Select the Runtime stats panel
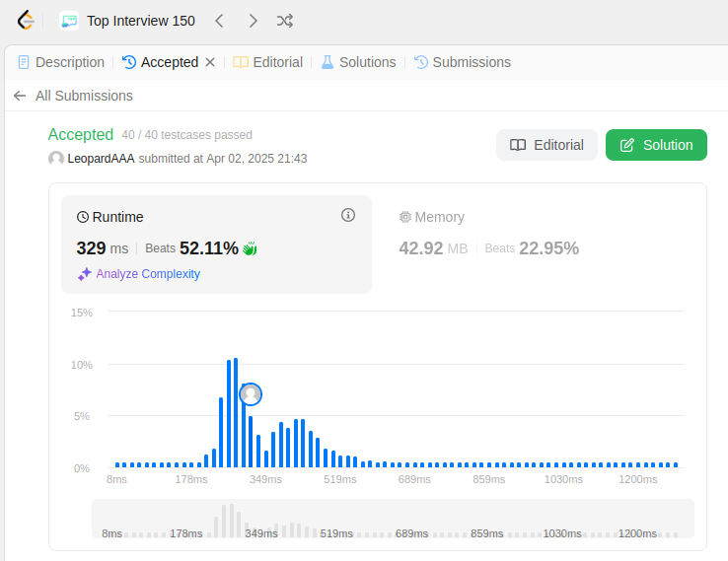The width and height of the screenshot is (728, 561). (x=216, y=245)
